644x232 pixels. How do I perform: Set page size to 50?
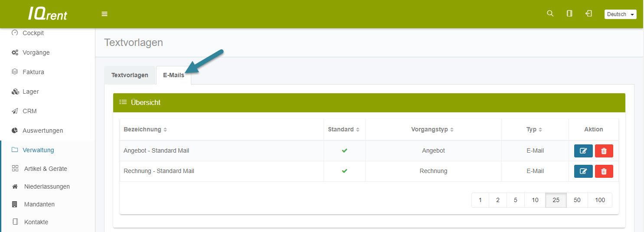[x=577, y=200]
